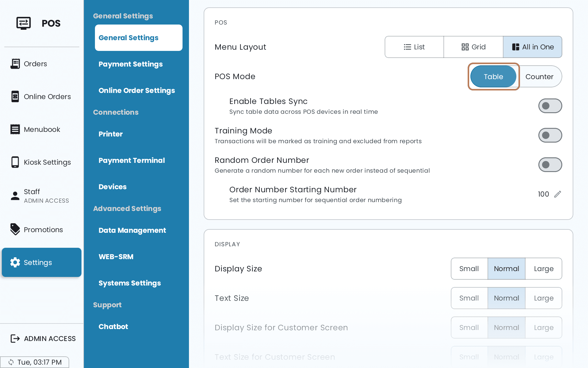
Task: Open Systems Settings
Action: point(139,283)
